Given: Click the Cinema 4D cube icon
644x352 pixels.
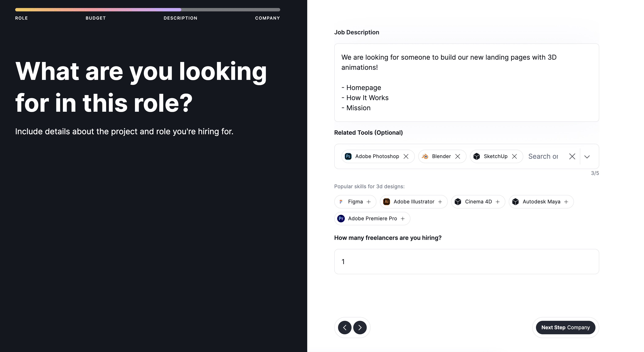Looking at the screenshot, I should 458,202.
